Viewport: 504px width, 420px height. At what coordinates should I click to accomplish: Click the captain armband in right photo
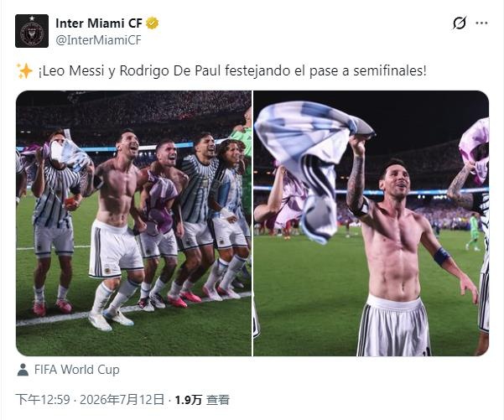[x=441, y=257]
